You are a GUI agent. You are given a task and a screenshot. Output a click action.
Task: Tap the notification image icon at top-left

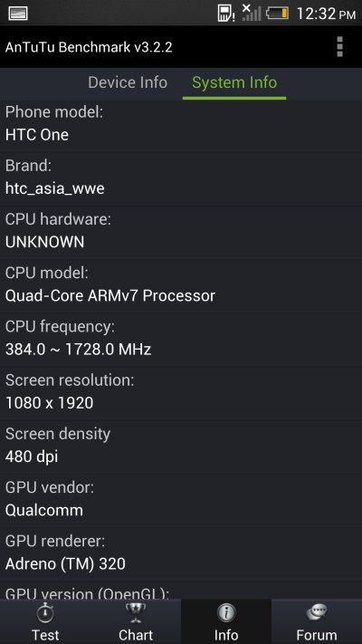(x=18, y=14)
